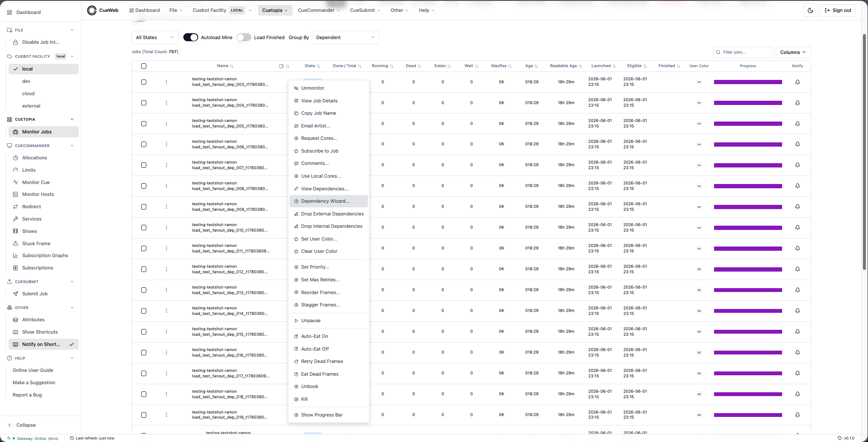Click Show Shortcuts in sidebar

[x=40, y=332]
